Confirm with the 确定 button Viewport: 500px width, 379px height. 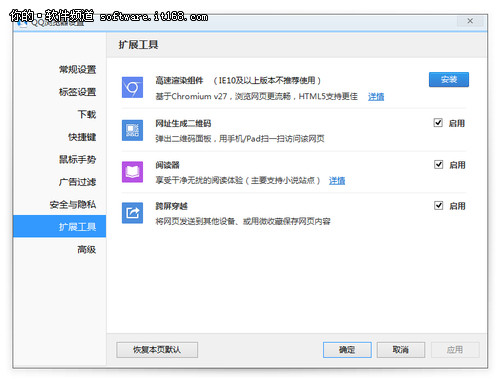coord(347,350)
